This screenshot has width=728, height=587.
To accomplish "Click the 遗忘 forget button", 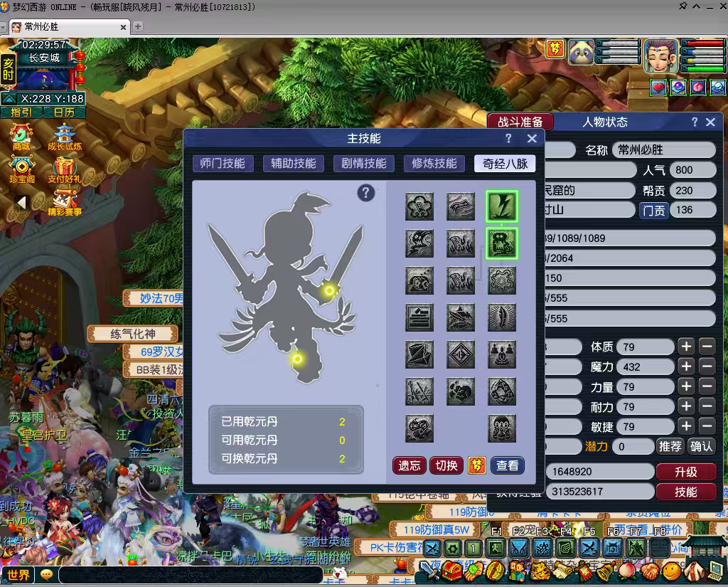I will [409, 465].
